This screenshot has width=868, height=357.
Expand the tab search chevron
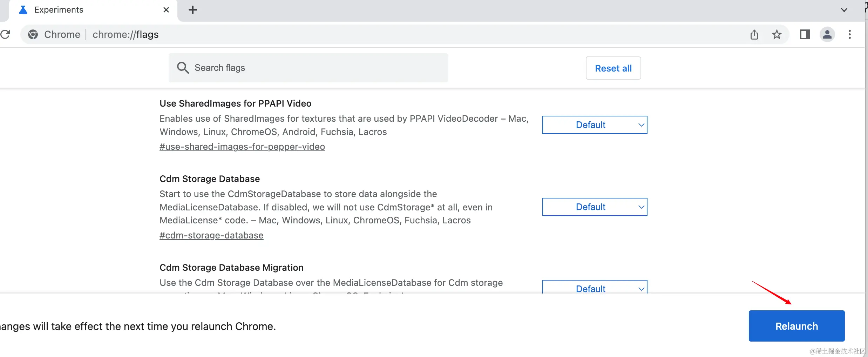pyautogui.click(x=844, y=10)
